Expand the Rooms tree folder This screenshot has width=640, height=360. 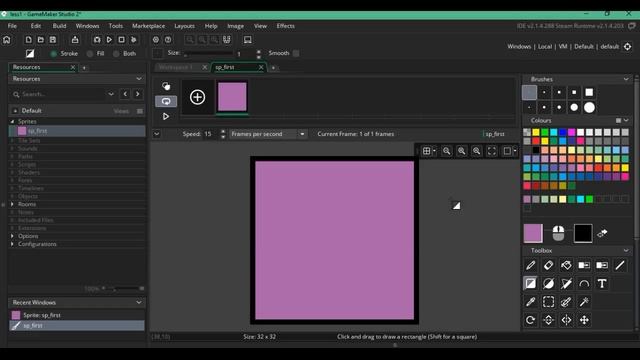point(12,204)
